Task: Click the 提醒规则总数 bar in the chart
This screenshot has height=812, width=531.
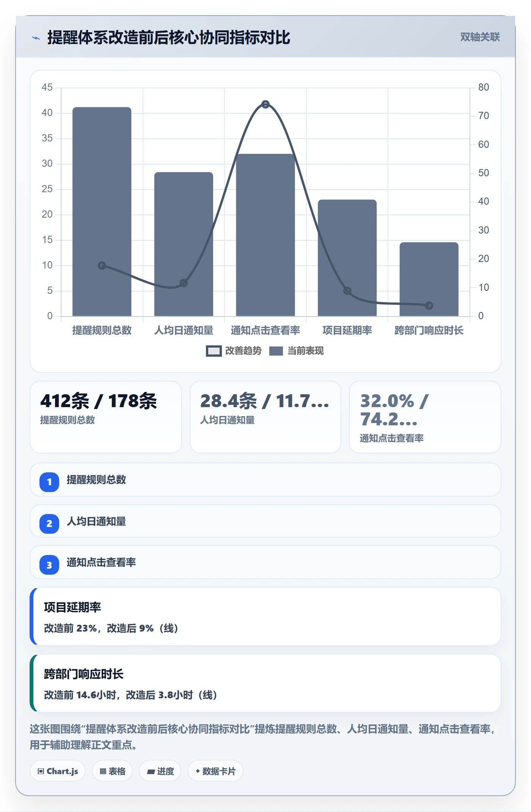Action: 102,212
